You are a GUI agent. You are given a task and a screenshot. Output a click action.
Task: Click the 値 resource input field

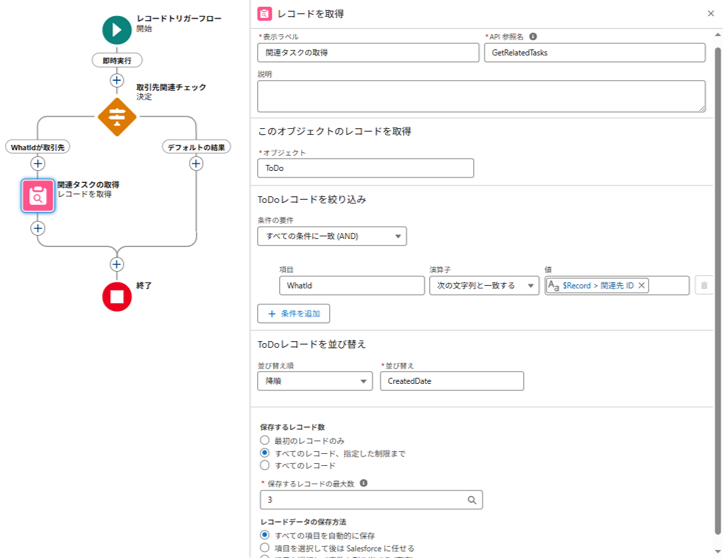[617, 285]
